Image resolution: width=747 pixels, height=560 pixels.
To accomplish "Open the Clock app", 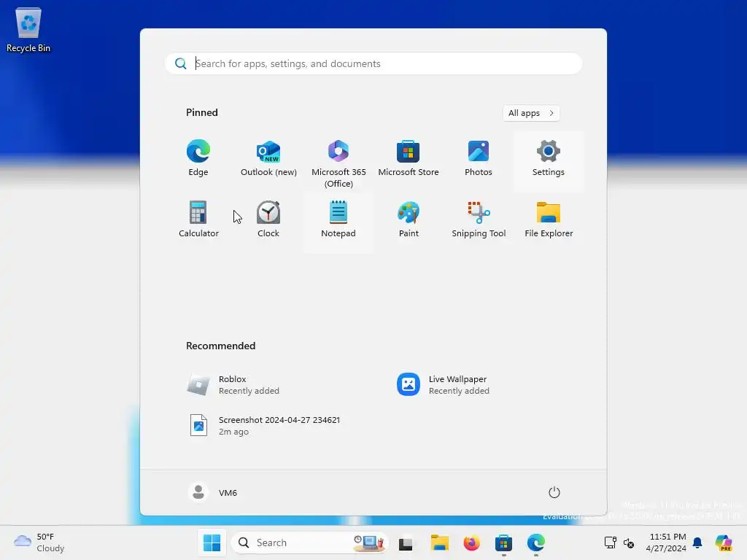I will [x=268, y=220].
